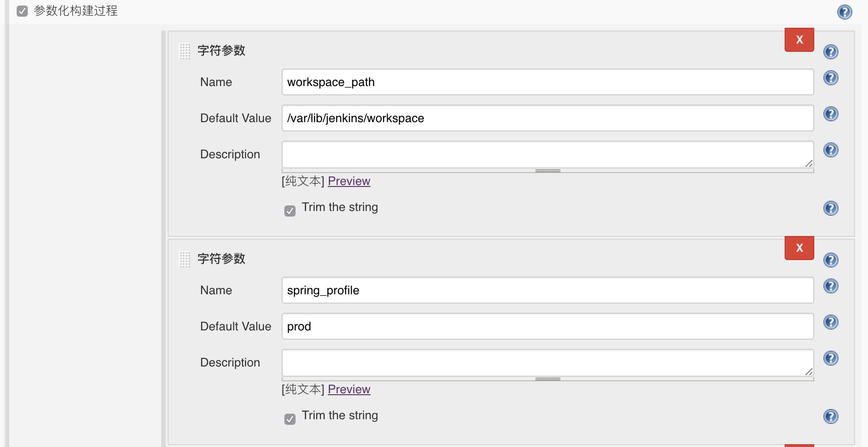Preview the spring_profile description

point(349,389)
